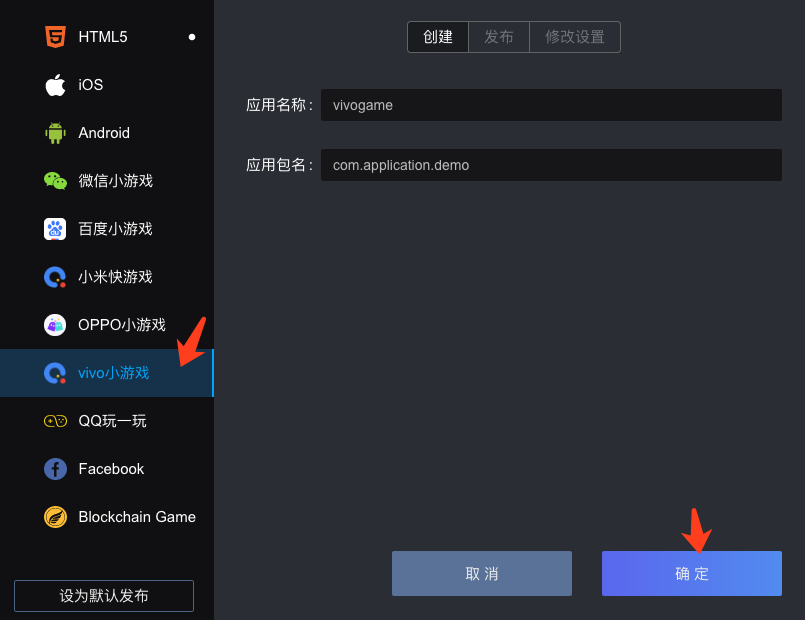The height and width of the screenshot is (620, 805).
Task: Click the 小米快游戏 icon
Action: point(55,277)
